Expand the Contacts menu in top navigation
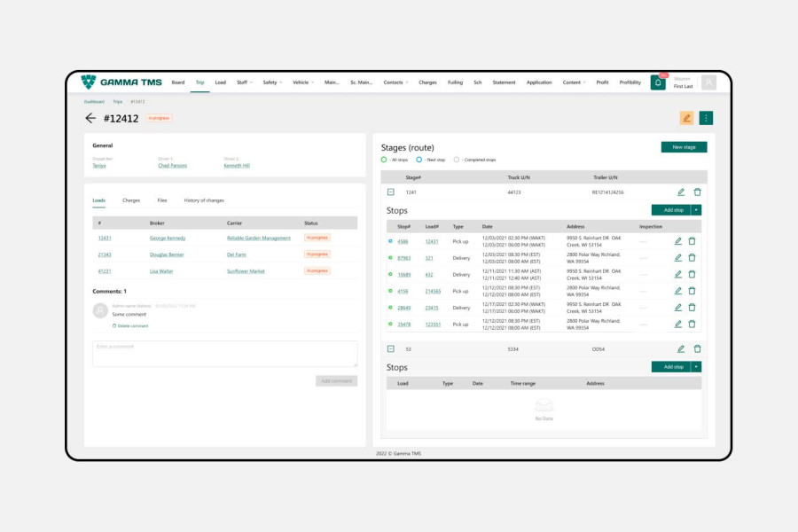Viewport: 798px width, 532px height. tap(395, 82)
